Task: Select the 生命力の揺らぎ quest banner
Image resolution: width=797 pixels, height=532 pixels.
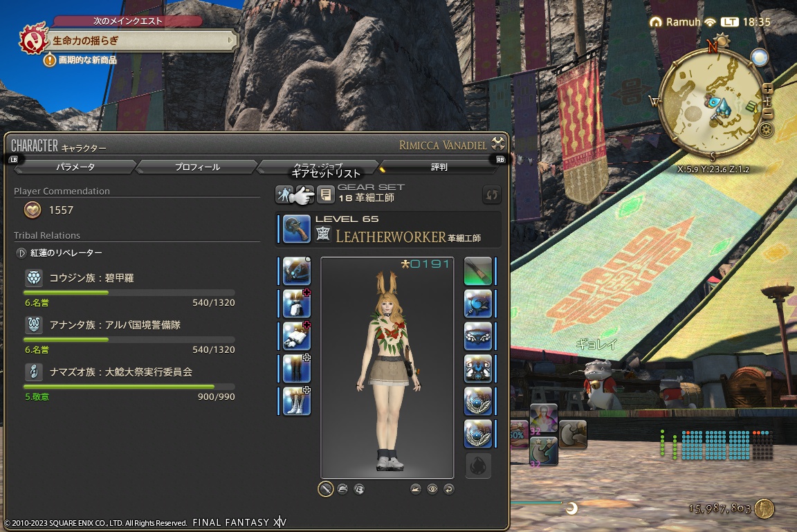Action: (x=138, y=41)
